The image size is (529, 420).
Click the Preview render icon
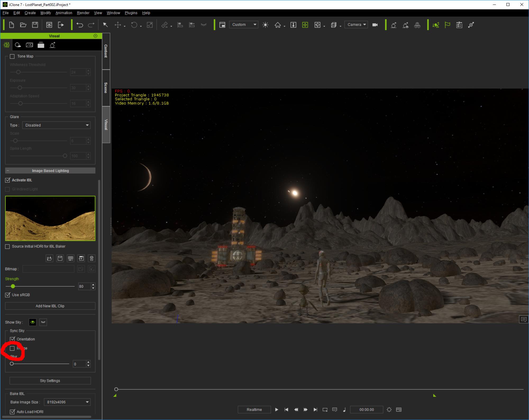(x=49, y=25)
